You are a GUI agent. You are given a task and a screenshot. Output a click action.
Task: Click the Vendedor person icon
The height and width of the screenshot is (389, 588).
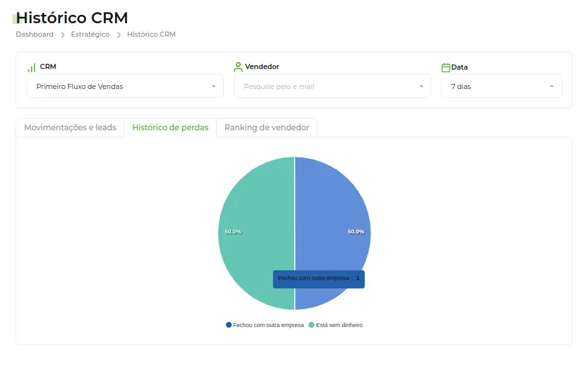[238, 67]
